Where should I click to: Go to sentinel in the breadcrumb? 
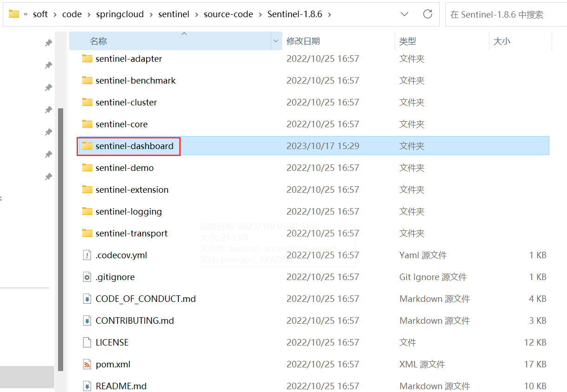pos(174,14)
